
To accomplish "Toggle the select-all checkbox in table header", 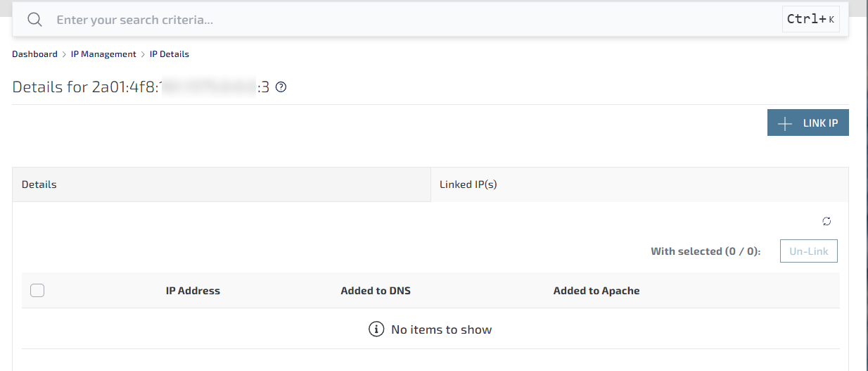I will pos(37,290).
